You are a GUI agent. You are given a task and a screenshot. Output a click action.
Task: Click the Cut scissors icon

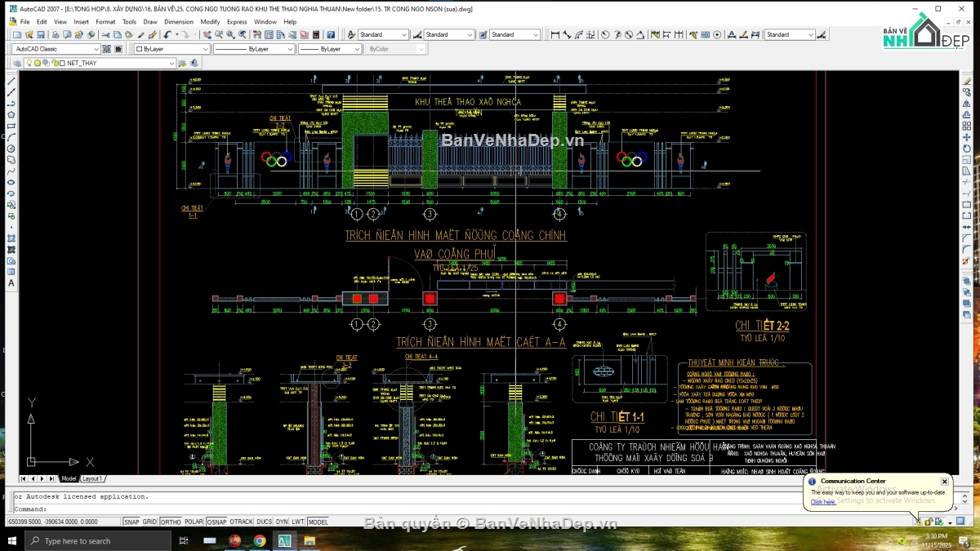coord(105,34)
